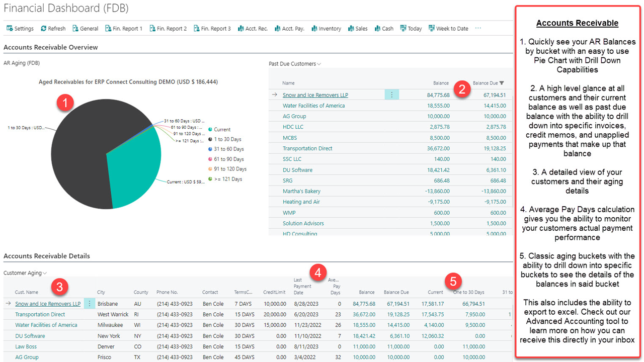Open the Week to Date icon
The height and width of the screenshot is (362, 644).
[x=432, y=29]
